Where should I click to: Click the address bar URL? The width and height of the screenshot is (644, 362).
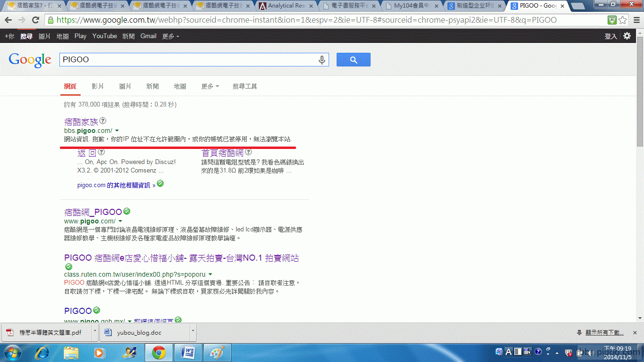point(306,20)
